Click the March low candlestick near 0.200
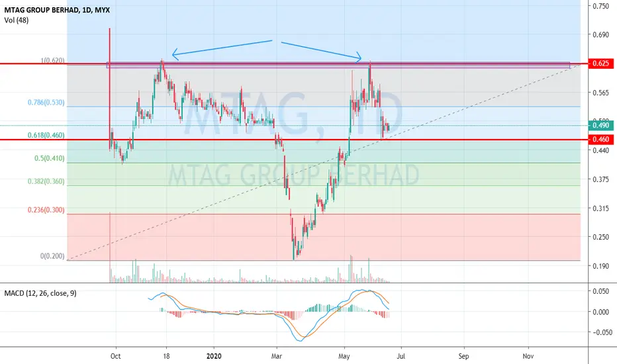The image size is (617, 364). pos(293,249)
